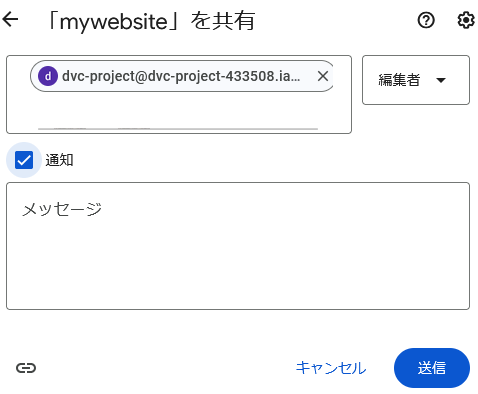
Task: Click the 「mywebsite」を共有 dialog title
Action: (151, 21)
